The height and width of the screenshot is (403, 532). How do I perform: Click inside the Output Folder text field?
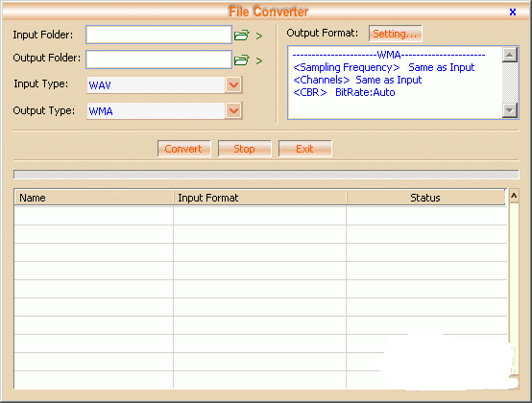158,59
